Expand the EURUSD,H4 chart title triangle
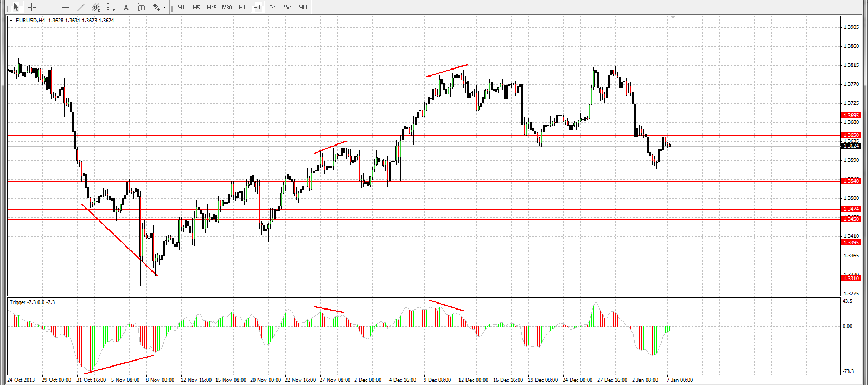The width and height of the screenshot is (868, 385). point(11,21)
